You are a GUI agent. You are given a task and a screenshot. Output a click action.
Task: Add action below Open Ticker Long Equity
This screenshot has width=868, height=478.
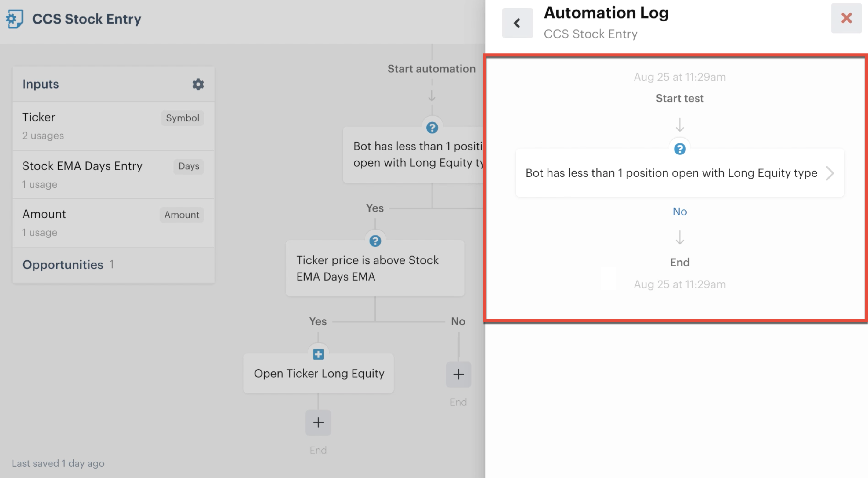pos(318,422)
